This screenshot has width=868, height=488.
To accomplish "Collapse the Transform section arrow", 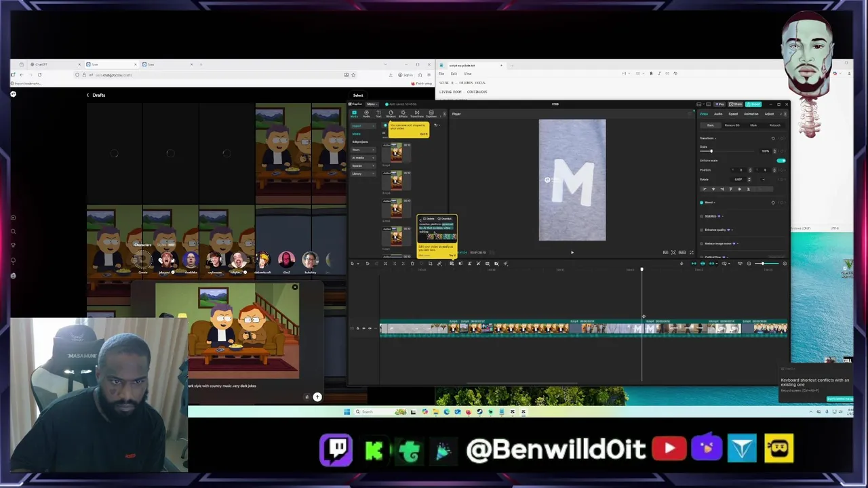I will pos(715,138).
